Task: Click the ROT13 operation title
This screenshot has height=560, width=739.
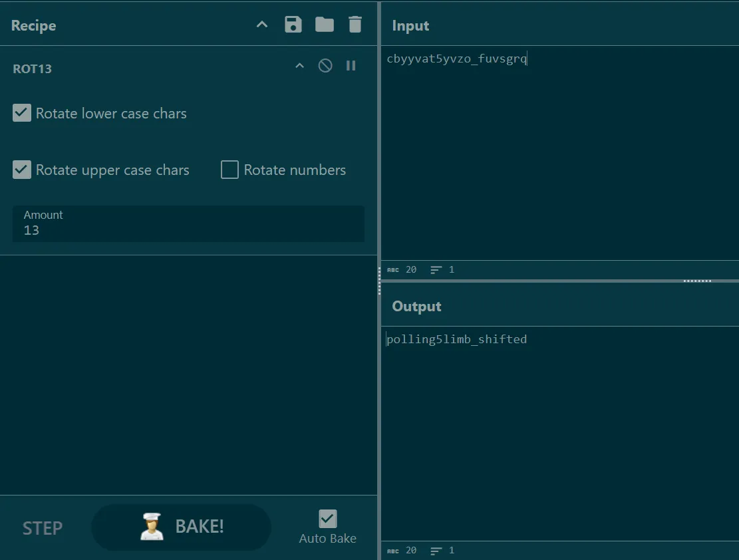Action: point(32,69)
